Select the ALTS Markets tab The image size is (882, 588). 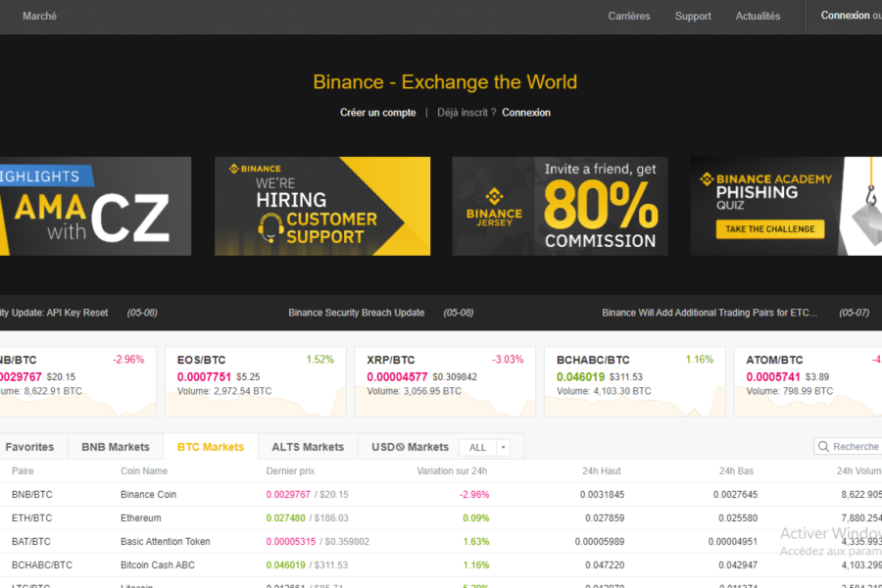(308, 447)
